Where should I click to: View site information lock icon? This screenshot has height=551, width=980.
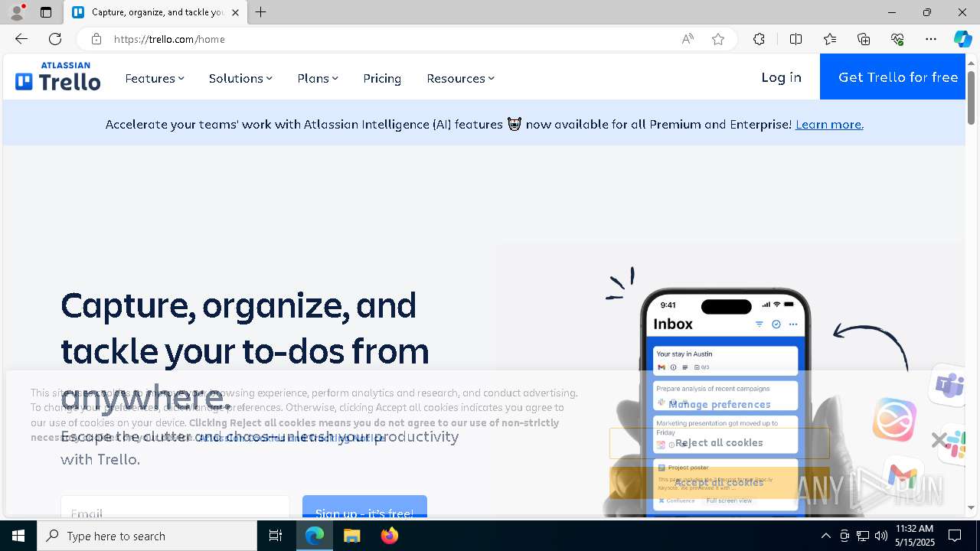96,39
